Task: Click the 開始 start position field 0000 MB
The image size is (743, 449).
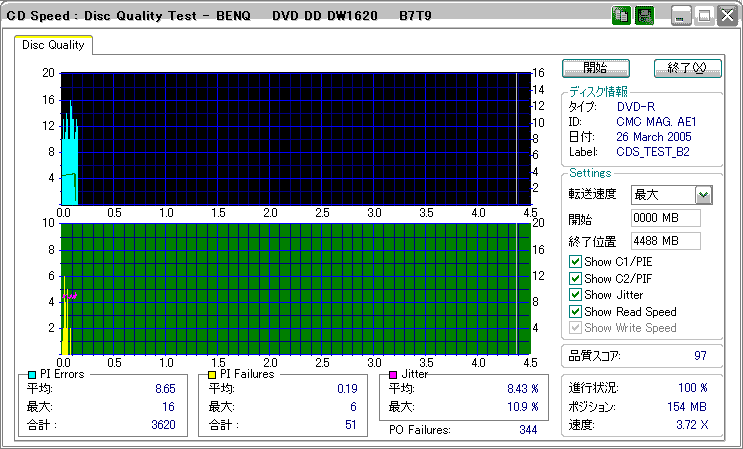Action: (666, 218)
